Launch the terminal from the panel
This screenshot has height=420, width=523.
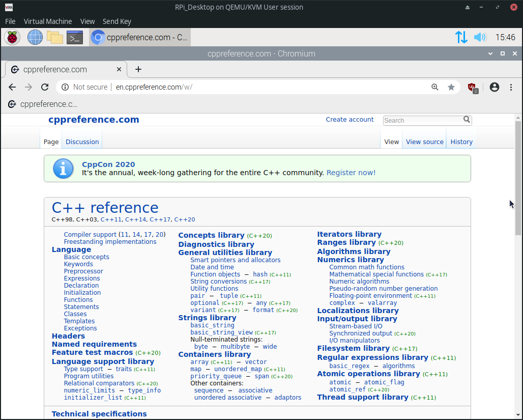pyautogui.click(x=75, y=37)
